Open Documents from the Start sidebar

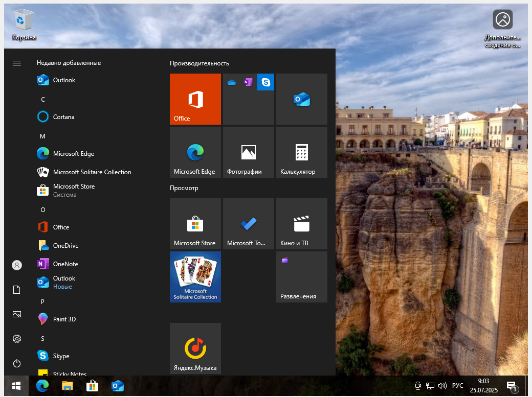[x=16, y=290]
